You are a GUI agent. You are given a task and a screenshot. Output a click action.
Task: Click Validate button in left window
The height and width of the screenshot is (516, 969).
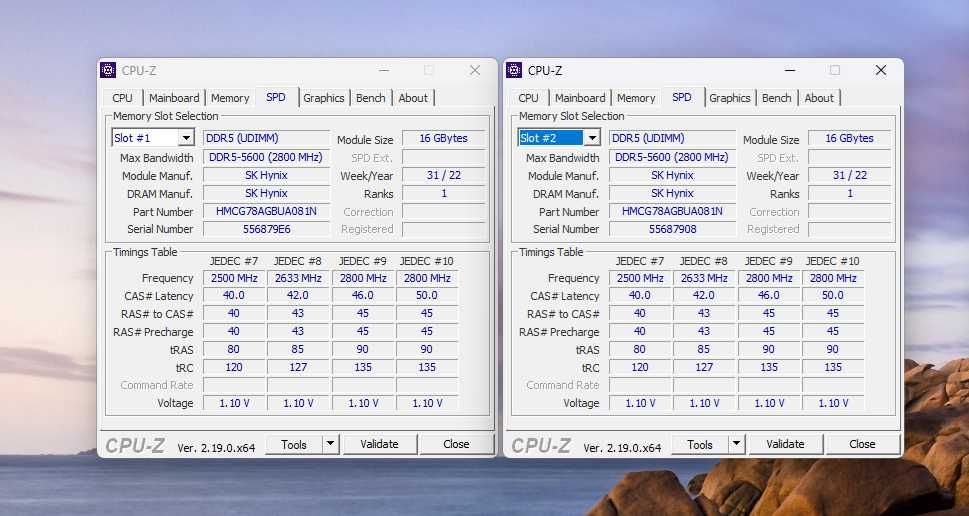point(379,444)
